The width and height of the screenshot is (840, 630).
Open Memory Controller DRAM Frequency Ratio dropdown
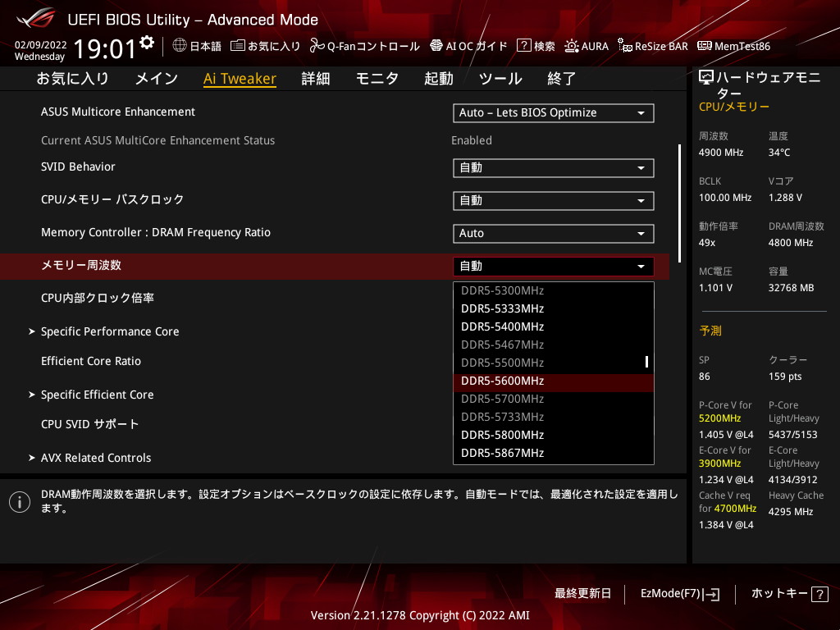point(554,234)
